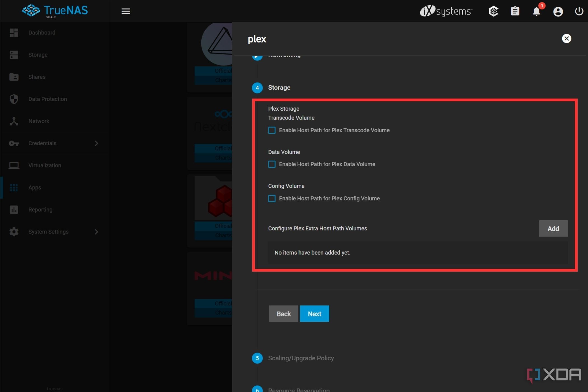Viewport: 588px width, 392px height.
Task: Click the Dashboard icon in sidebar
Action: [14, 32]
